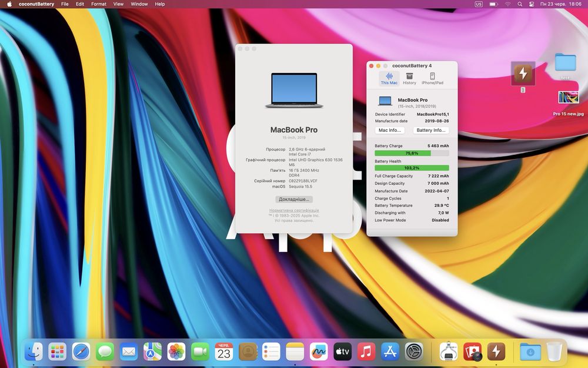588x368 pixels.
Task: Open Notes from the Dock
Action: pyautogui.click(x=295, y=352)
